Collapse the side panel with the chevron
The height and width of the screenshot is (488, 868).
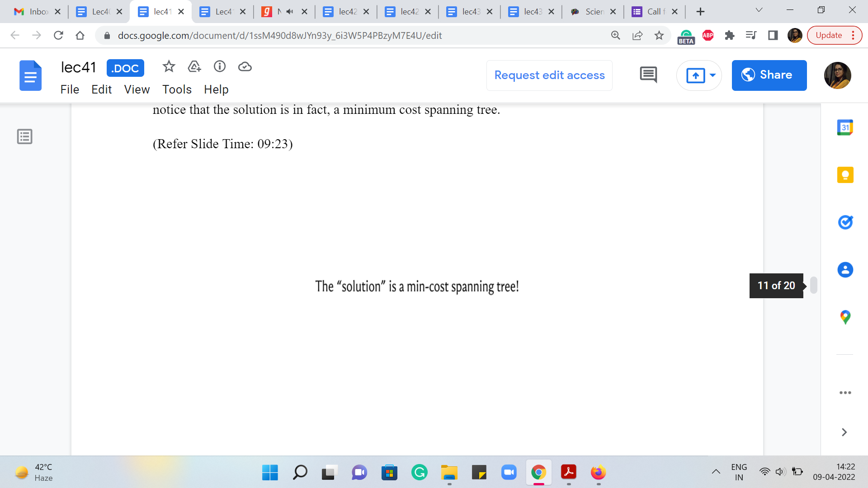(844, 432)
